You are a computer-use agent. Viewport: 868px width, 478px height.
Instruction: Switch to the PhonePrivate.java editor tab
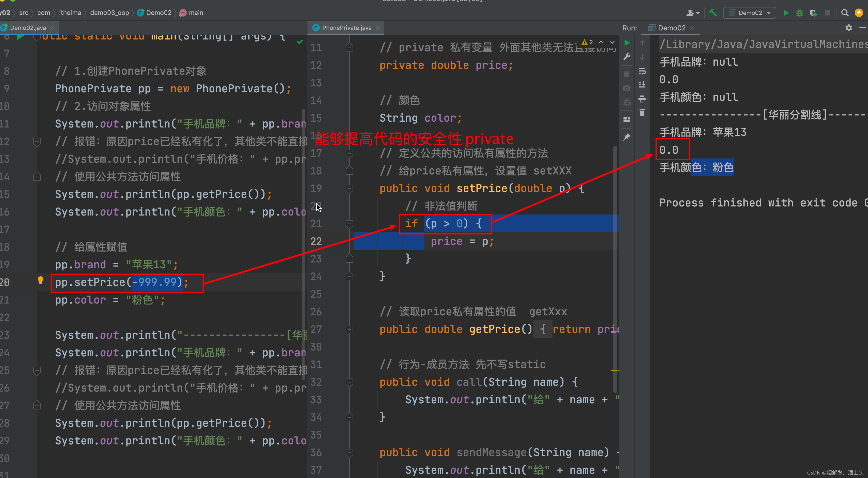346,28
